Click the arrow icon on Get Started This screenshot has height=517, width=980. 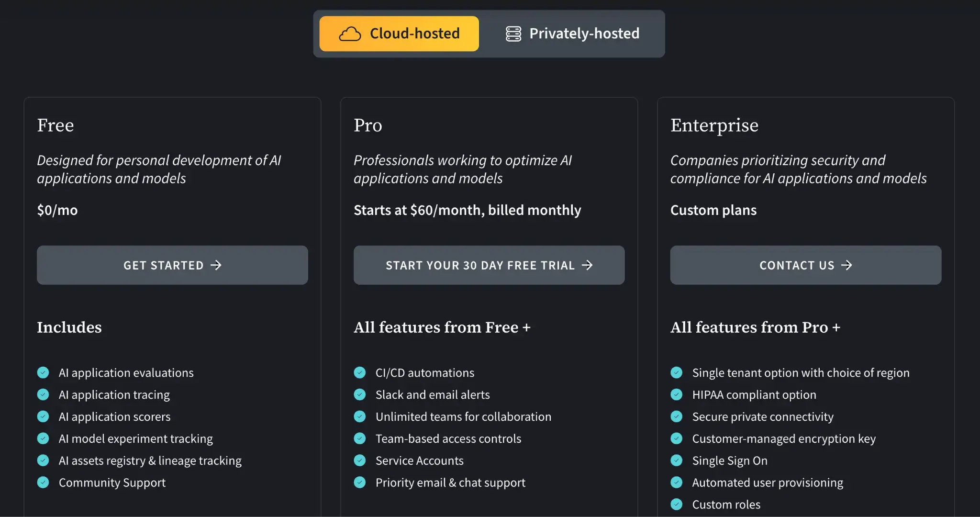216,265
